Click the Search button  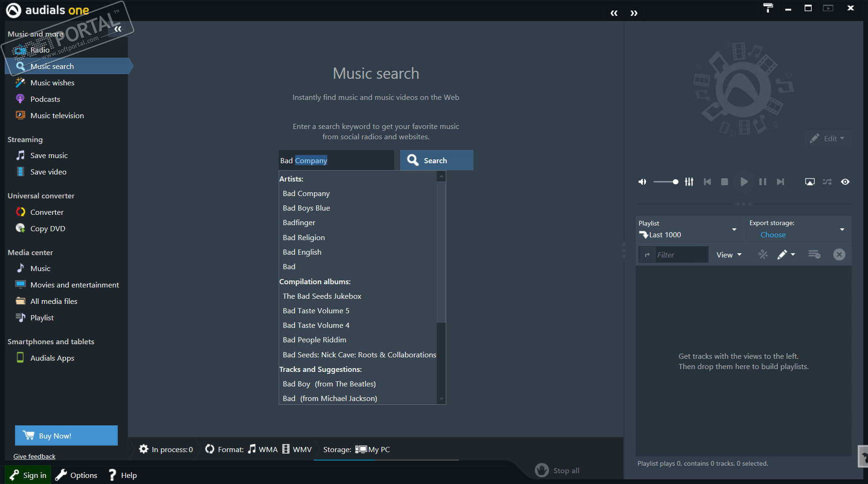tap(436, 160)
